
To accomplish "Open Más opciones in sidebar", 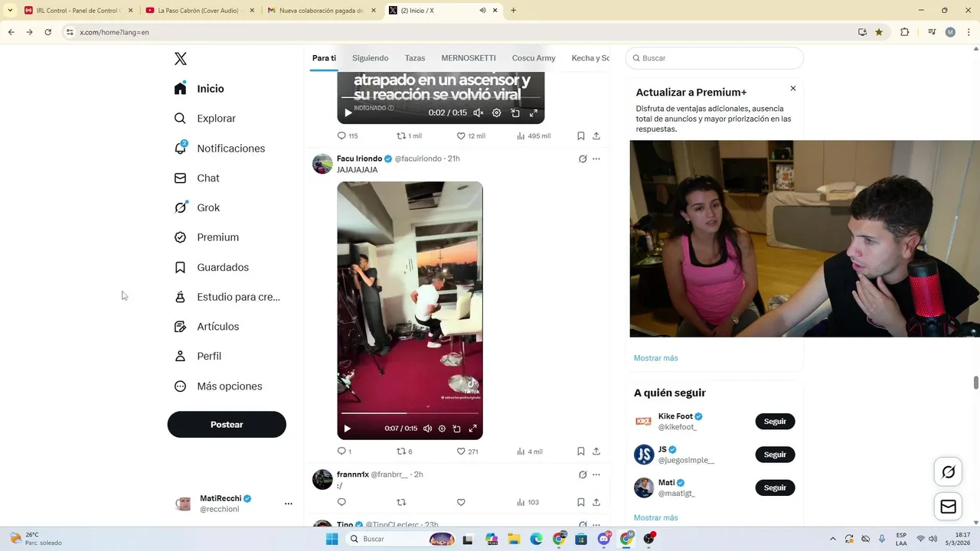I will (218, 386).
